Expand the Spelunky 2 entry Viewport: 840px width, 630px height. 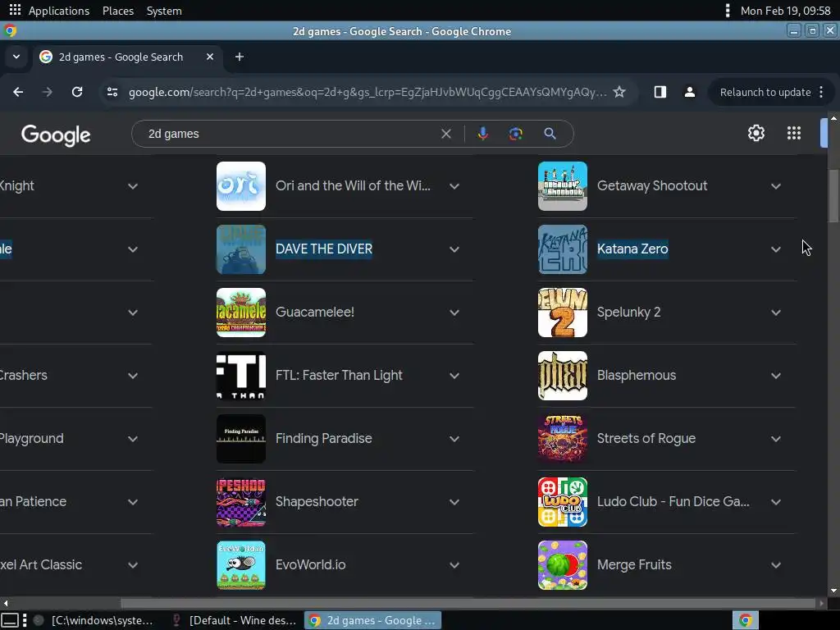776,313
